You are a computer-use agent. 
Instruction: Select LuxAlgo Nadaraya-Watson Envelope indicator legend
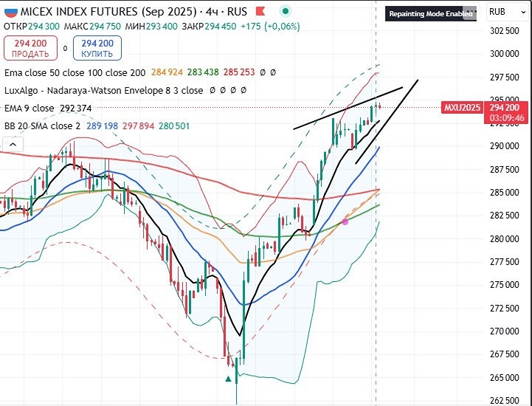[103, 90]
